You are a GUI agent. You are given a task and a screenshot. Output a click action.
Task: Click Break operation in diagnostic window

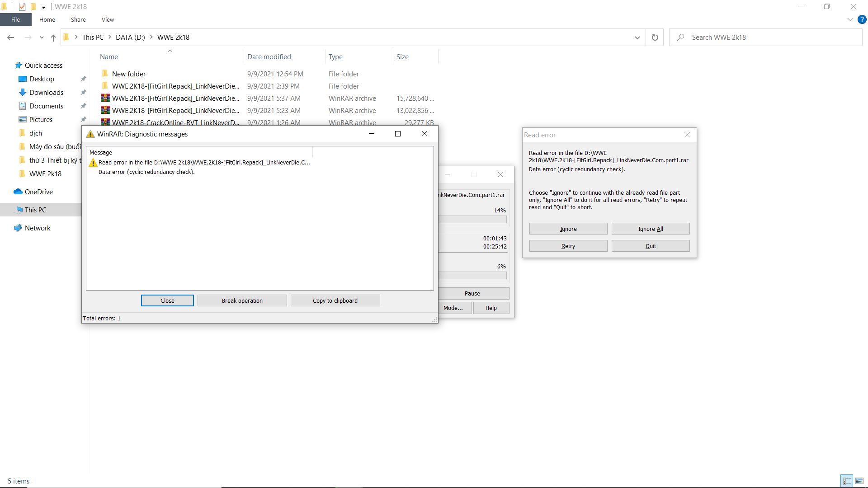242,300
